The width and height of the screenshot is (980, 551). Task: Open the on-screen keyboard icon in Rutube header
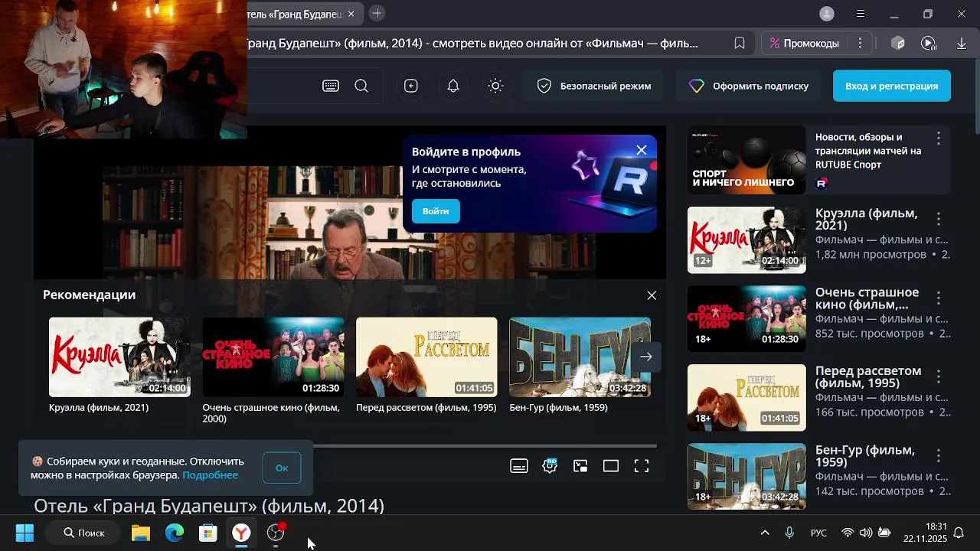tap(331, 86)
